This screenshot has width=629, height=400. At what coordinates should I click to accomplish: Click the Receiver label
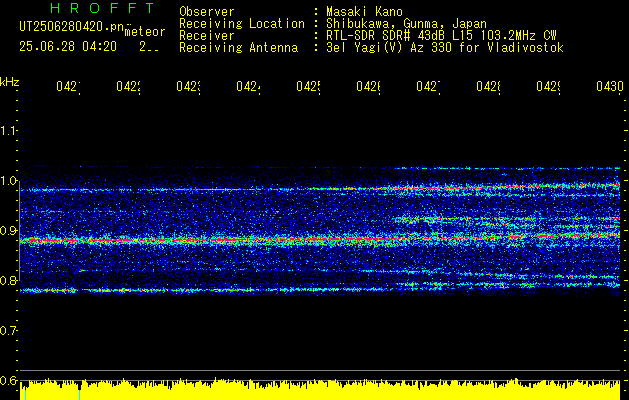click(207, 36)
